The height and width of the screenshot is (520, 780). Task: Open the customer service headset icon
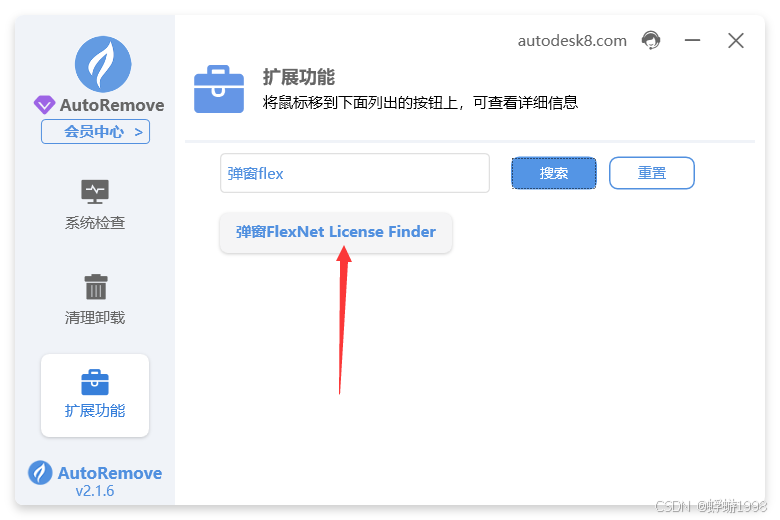(651, 40)
